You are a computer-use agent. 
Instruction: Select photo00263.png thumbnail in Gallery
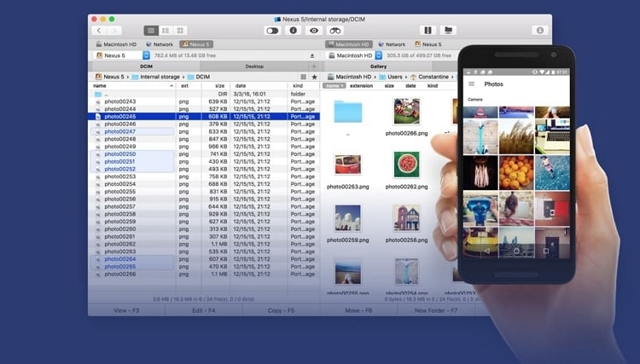pos(348,165)
